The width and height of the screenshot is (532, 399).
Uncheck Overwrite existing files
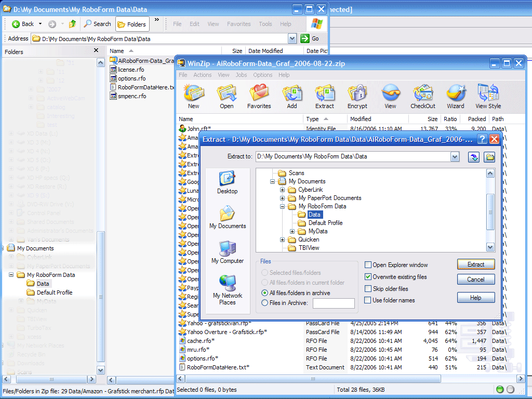coord(368,277)
